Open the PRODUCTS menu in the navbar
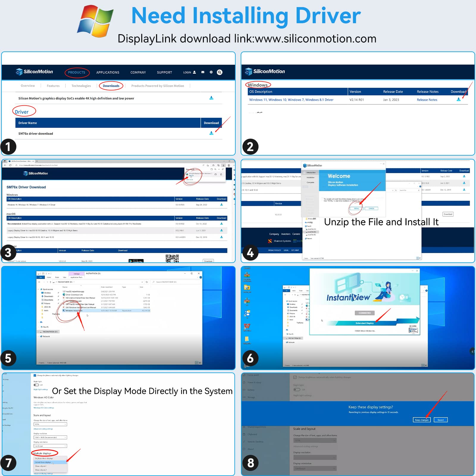 tap(76, 73)
